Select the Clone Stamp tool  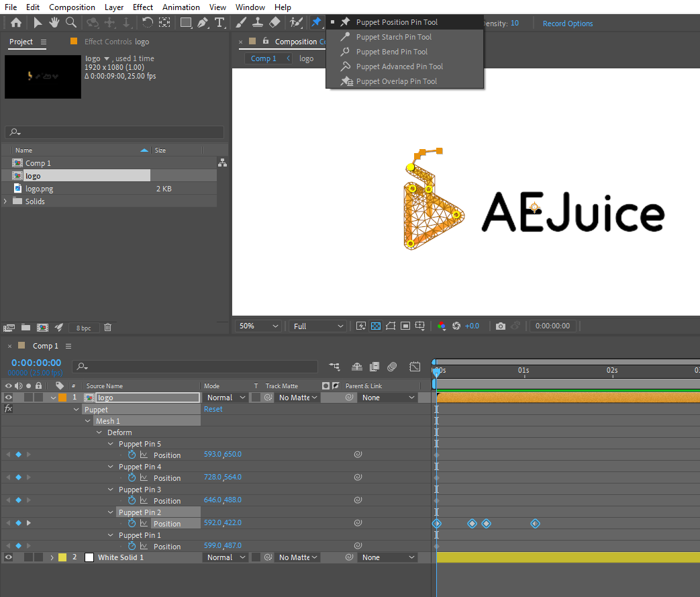coord(258,22)
